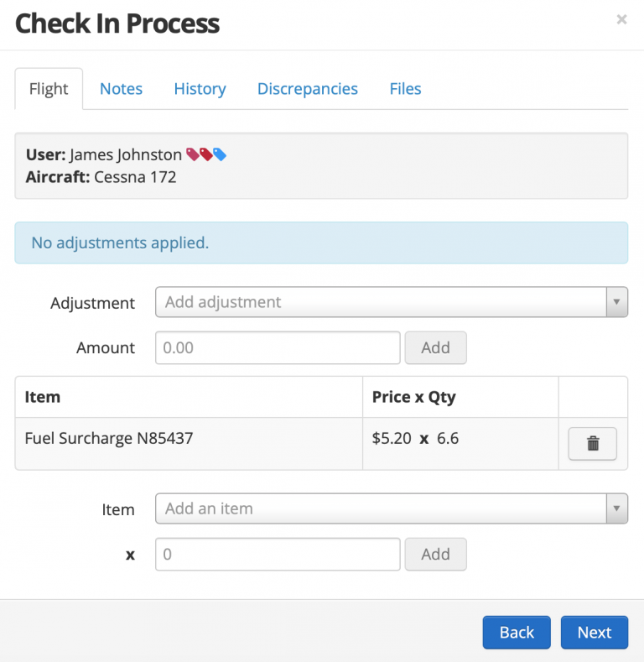Show the Files tab
Image resolution: width=644 pixels, height=662 pixels.
405,89
